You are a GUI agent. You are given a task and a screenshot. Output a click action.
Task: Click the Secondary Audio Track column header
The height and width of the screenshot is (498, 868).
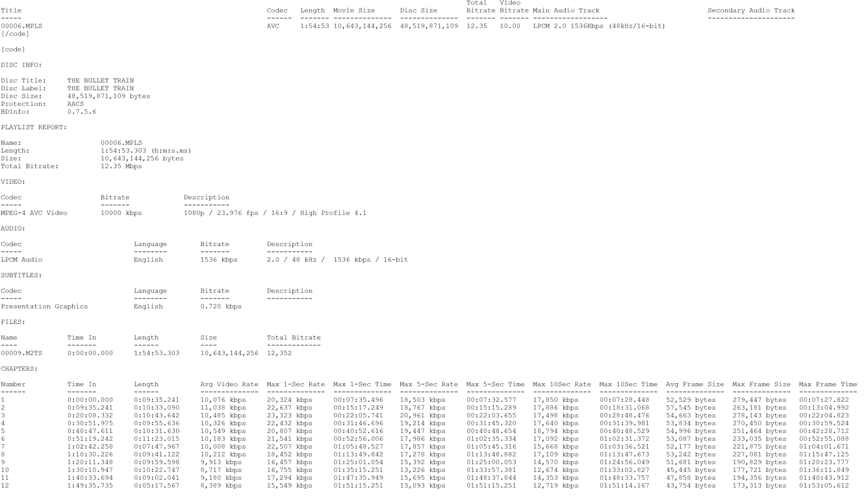click(750, 10)
